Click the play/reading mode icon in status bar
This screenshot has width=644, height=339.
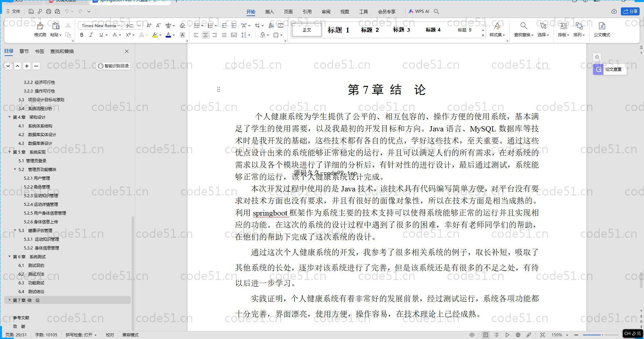point(507,335)
